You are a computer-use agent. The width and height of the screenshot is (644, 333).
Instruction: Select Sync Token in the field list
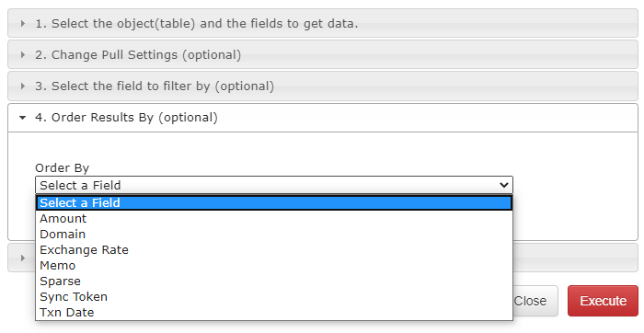[274, 297]
